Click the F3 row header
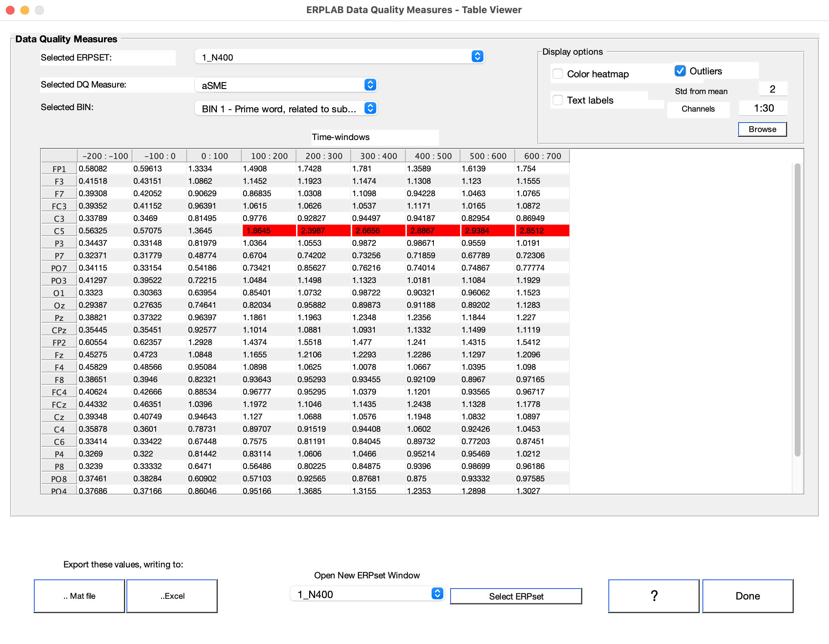The image size is (829, 644). tap(59, 181)
